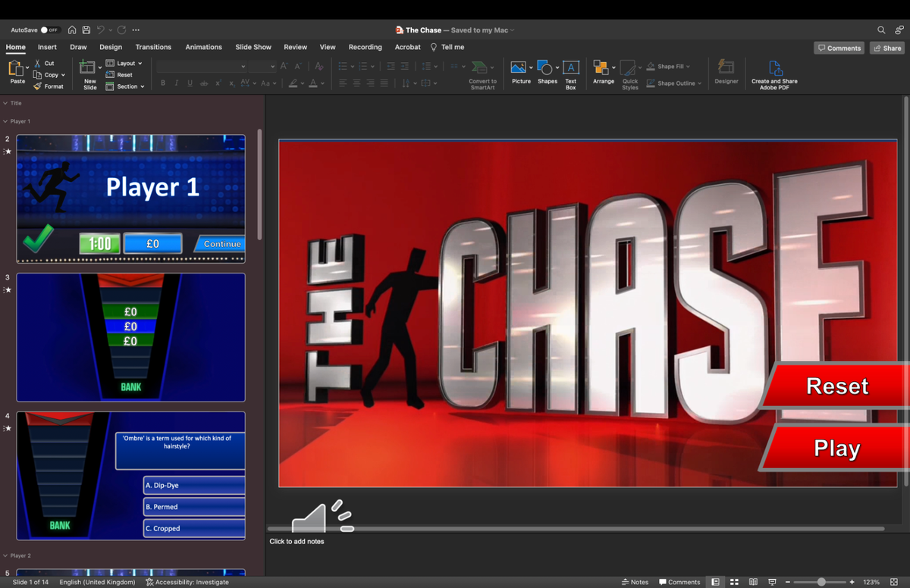This screenshot has width=910, height=588.
Task: Collapse the Player 1 section
Action: [x=5, y=121]
